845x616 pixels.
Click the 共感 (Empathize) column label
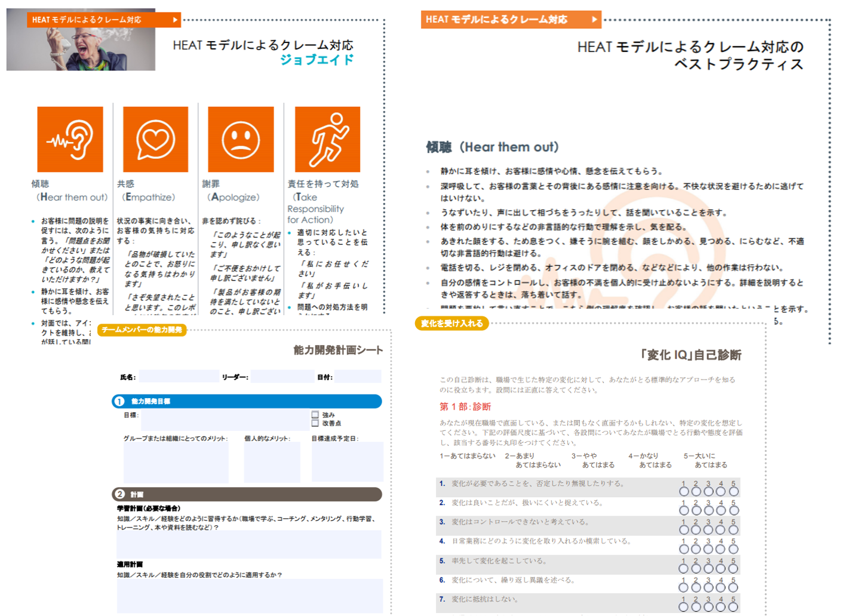point(146,190)
